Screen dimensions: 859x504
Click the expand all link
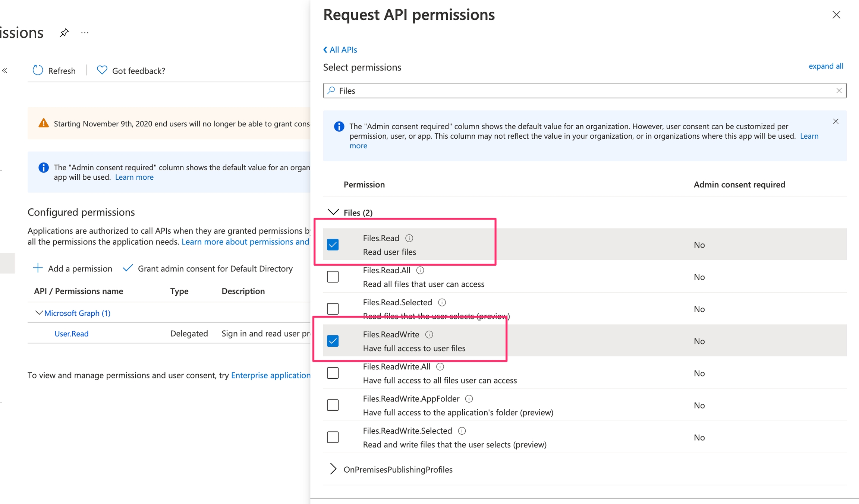click(825, 66)
